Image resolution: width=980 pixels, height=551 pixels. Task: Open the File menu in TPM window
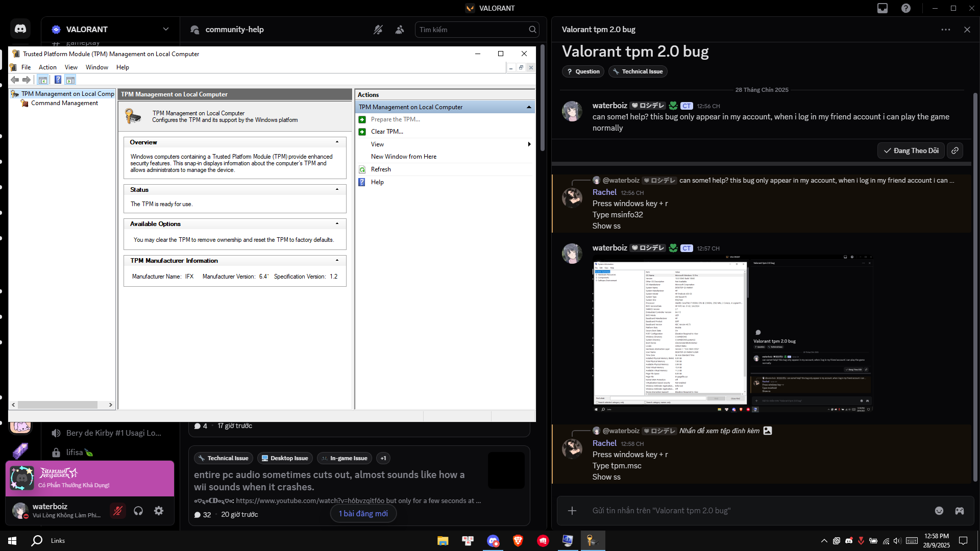[x=26, y=67]
